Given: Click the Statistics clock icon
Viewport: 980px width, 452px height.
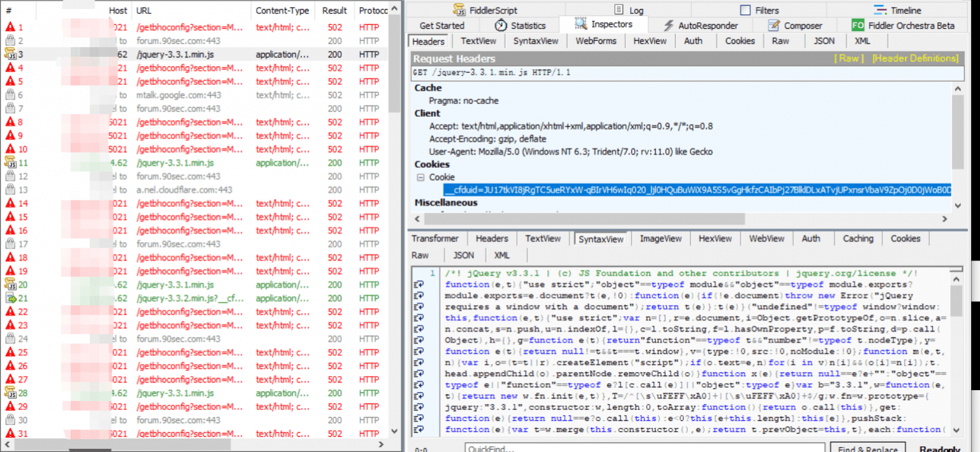Looking at the screenshot, I should point(501,26).
